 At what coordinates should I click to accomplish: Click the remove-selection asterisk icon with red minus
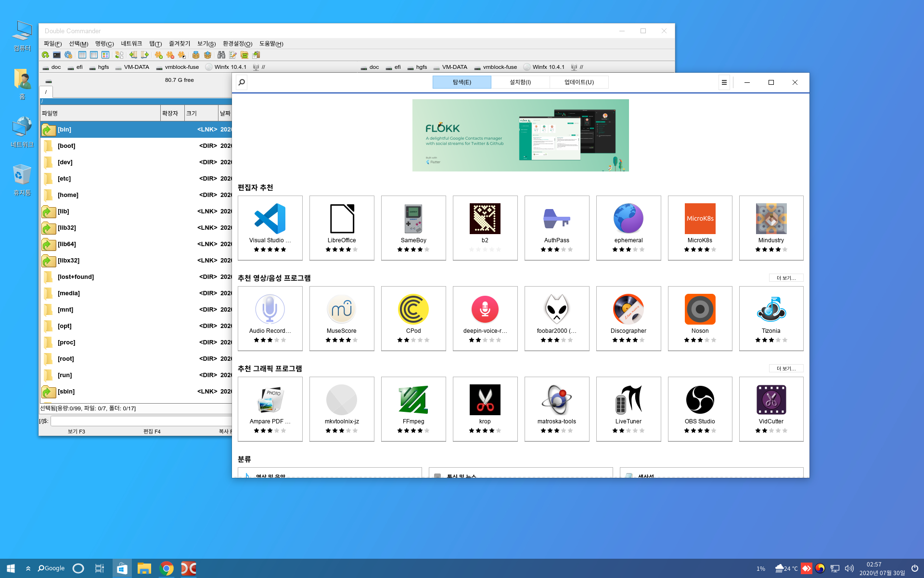[x=170, y=55]
